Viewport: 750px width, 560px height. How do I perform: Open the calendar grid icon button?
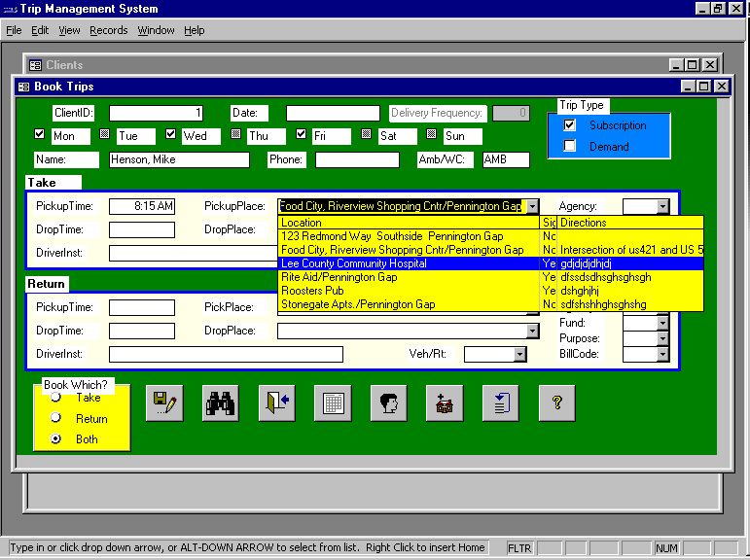coord(333,403)
